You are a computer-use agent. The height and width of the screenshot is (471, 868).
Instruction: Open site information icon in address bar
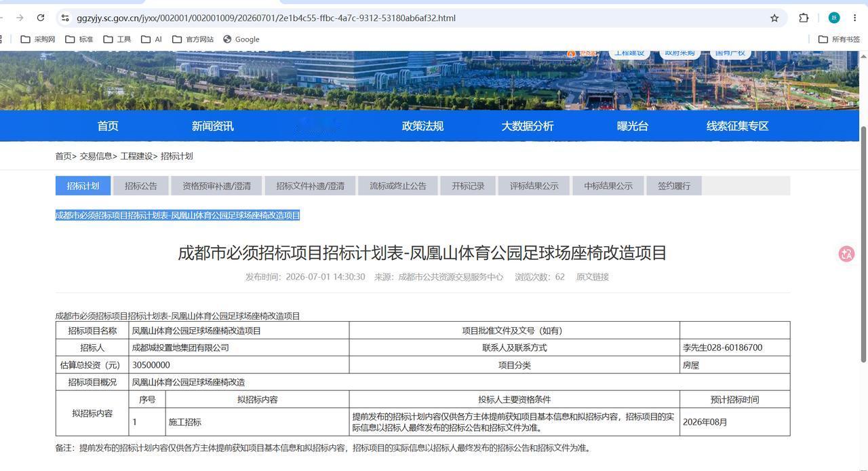(64, 18)
